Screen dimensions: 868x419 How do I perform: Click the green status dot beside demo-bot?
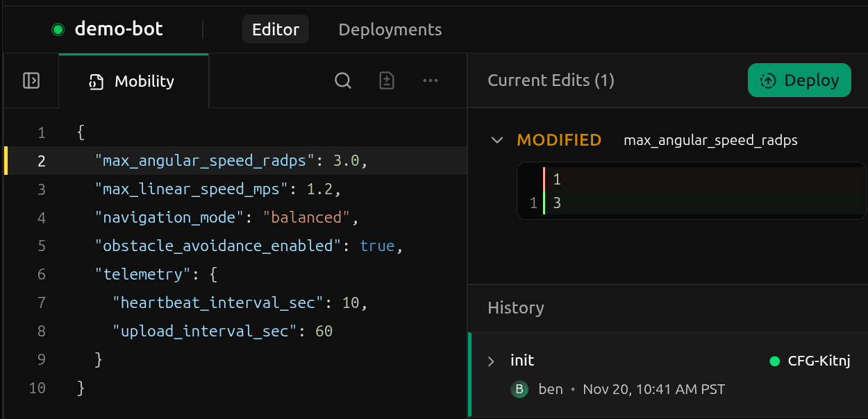[x=58, y=29]
